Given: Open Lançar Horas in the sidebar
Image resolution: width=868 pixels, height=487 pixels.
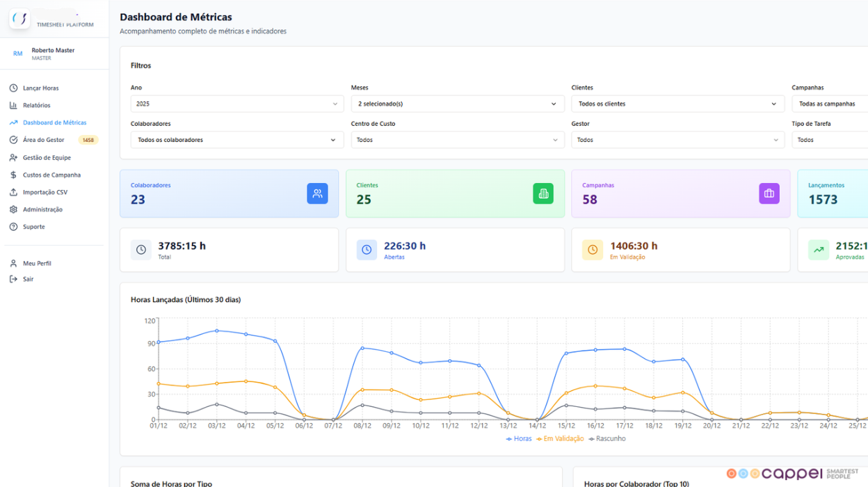Looking at the screenshot, I should pos(40,88).
